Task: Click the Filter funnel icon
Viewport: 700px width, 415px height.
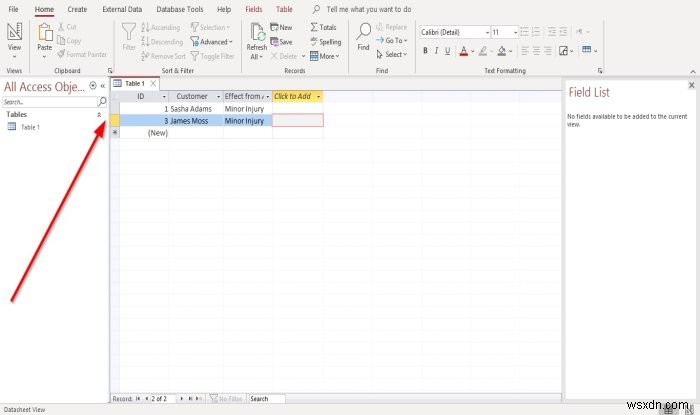Action: [x=129, y=32]
